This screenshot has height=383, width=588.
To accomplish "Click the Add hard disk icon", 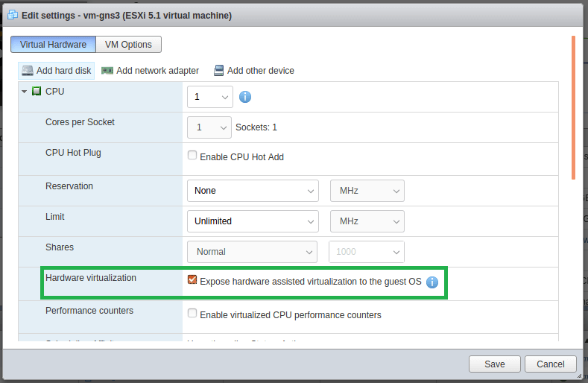I will click(x=28, y=71).
